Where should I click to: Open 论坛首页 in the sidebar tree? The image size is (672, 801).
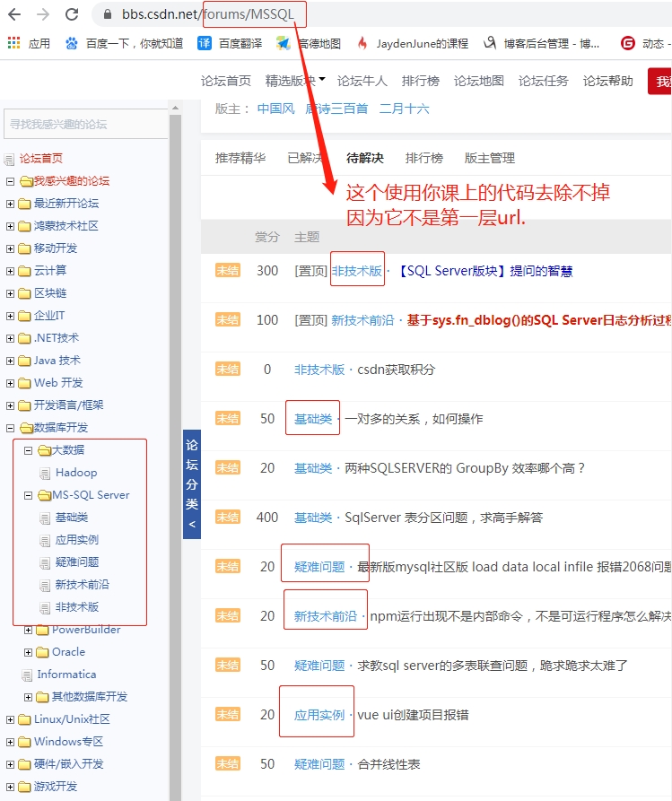[x=41, y=159]
